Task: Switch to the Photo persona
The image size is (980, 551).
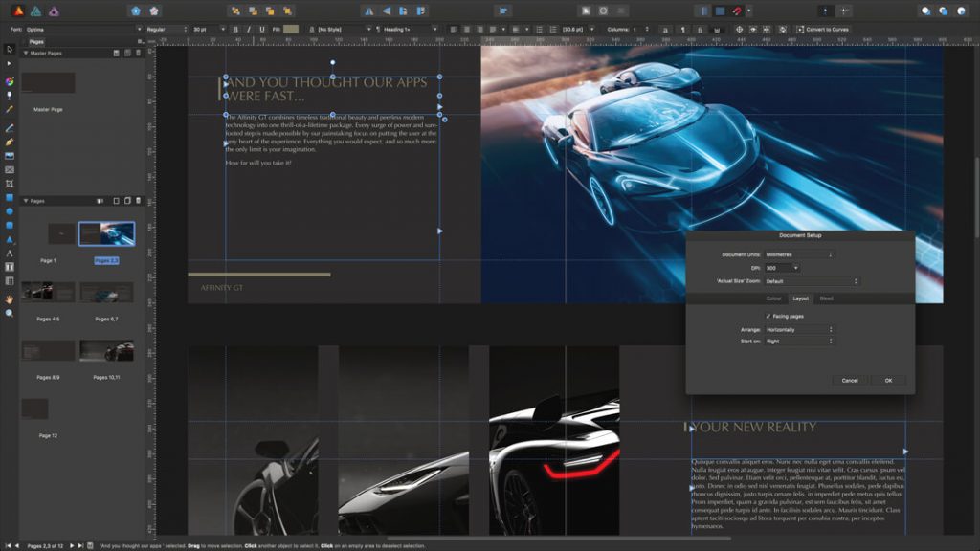Action: [53, 11]
